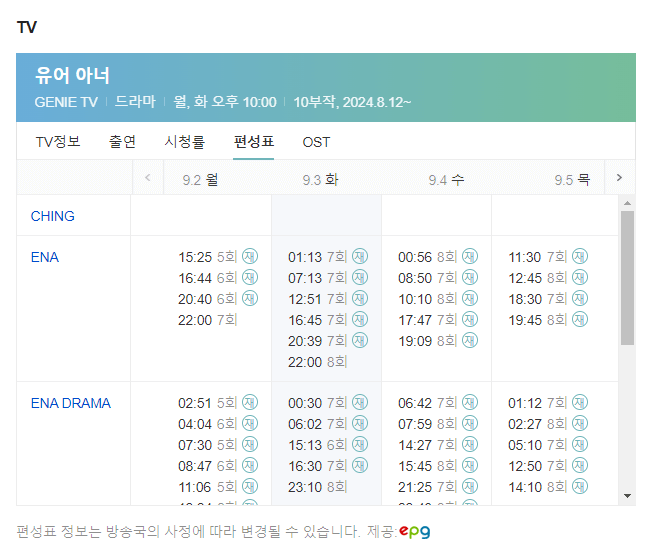Select the 9.2 월 date header
651x555 pixels.
point(201,180)
